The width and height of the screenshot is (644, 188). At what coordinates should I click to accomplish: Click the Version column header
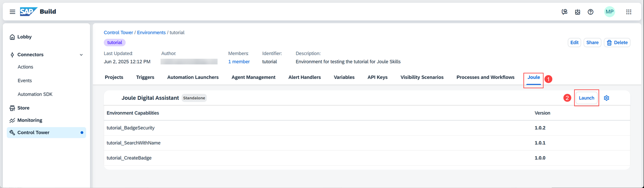(x=542, y=113)
